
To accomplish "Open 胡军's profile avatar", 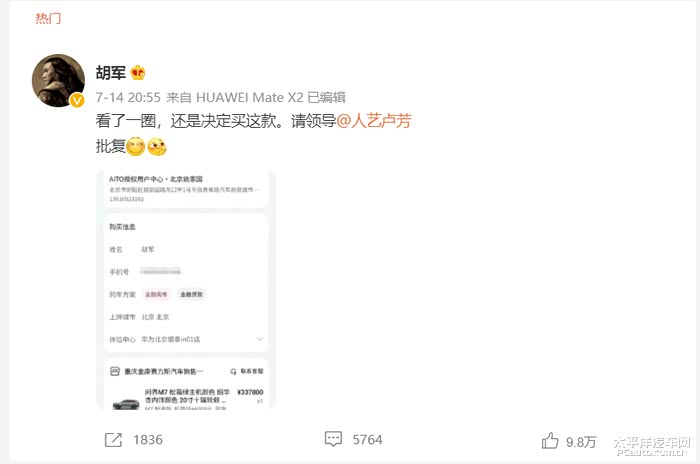I will pos(58,80).
